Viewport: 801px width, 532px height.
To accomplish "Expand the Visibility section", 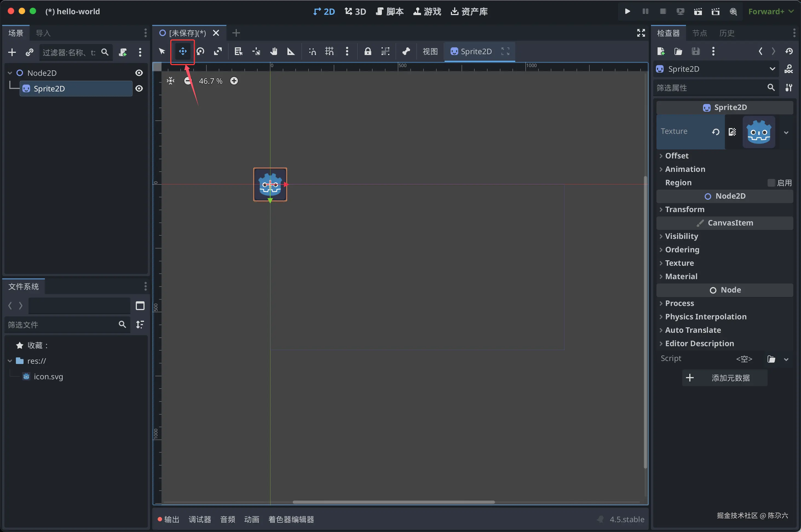I will click(x=681, y=236).
